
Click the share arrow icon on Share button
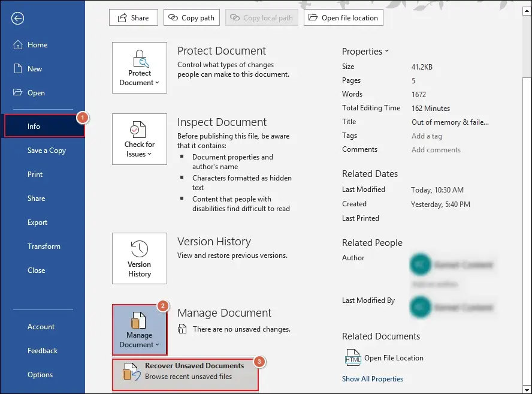coord(122,17)
